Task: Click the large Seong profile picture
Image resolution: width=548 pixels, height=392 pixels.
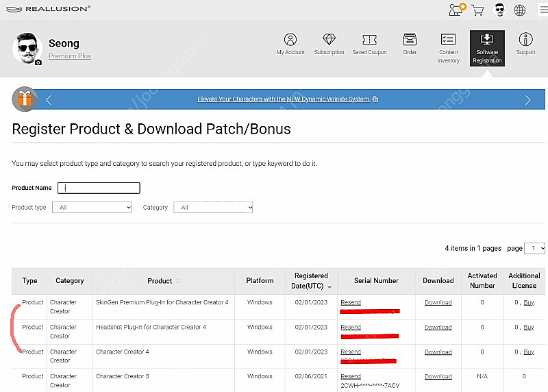Action: 27,48
